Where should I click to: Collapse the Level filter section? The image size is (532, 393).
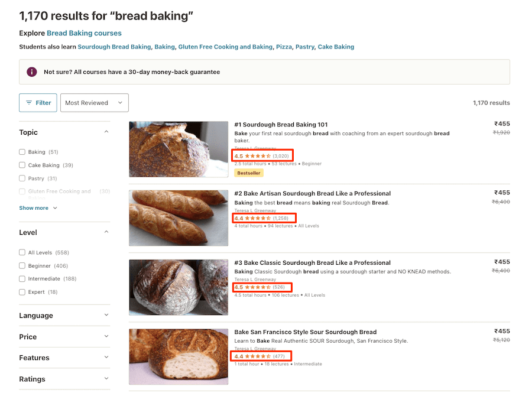107,232
